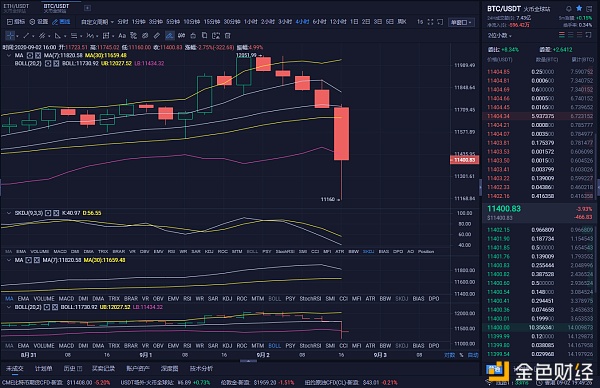Screen dimensions: 600x388
Task: Click the copy drawings icon
Action: click(x=204, y=36)
